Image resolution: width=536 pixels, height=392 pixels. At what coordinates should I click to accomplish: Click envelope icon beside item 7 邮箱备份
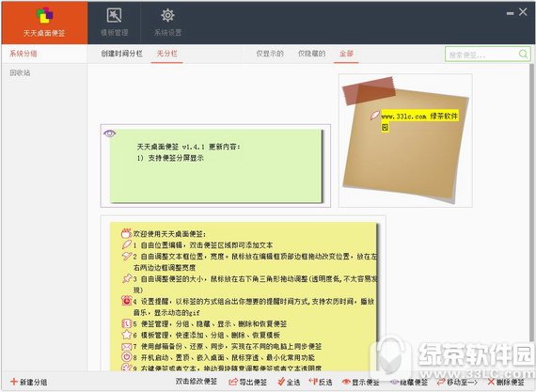tap(127, 346)
